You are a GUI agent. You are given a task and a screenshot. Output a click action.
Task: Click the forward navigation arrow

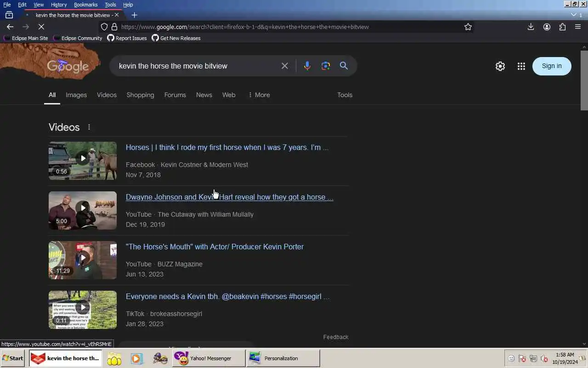26,27
